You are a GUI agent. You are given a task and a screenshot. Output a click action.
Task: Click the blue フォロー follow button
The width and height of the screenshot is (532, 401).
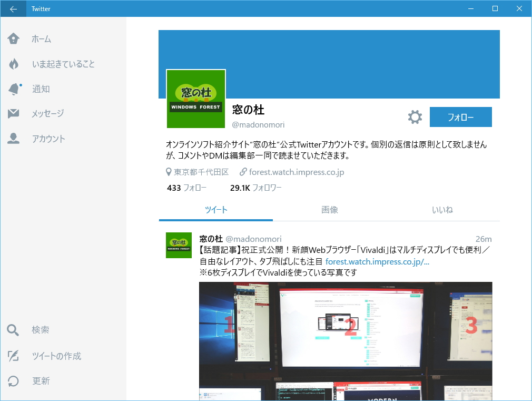[x=461, y=117]
